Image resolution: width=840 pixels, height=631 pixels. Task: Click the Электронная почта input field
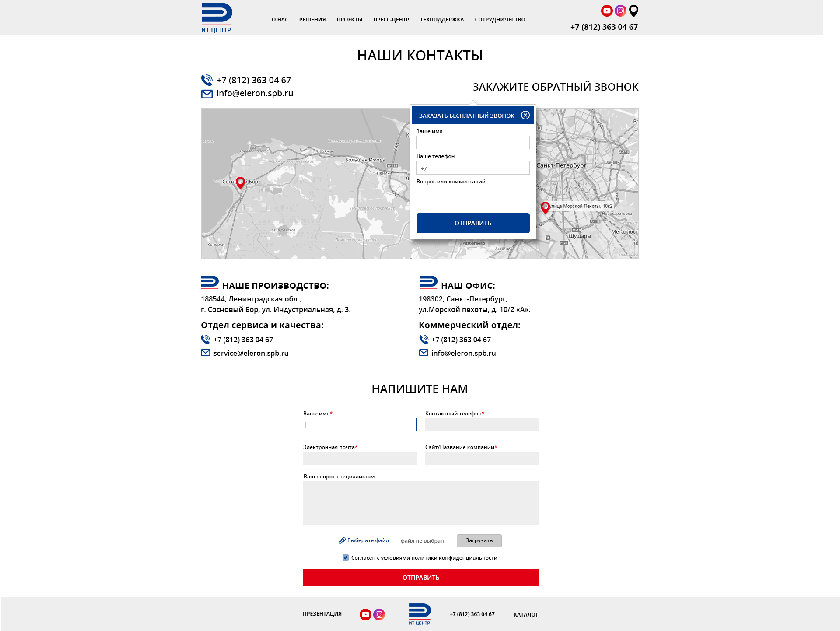point(360,458)
